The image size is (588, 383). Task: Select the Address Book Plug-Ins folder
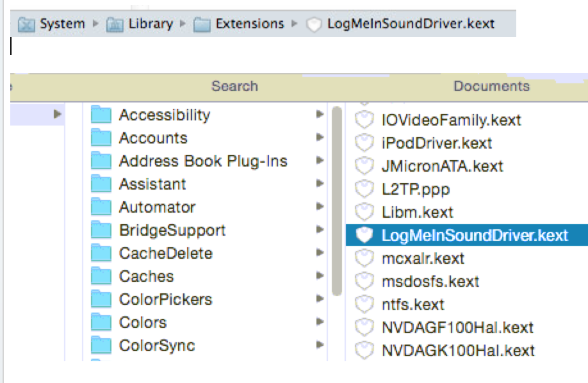point(203,161)
